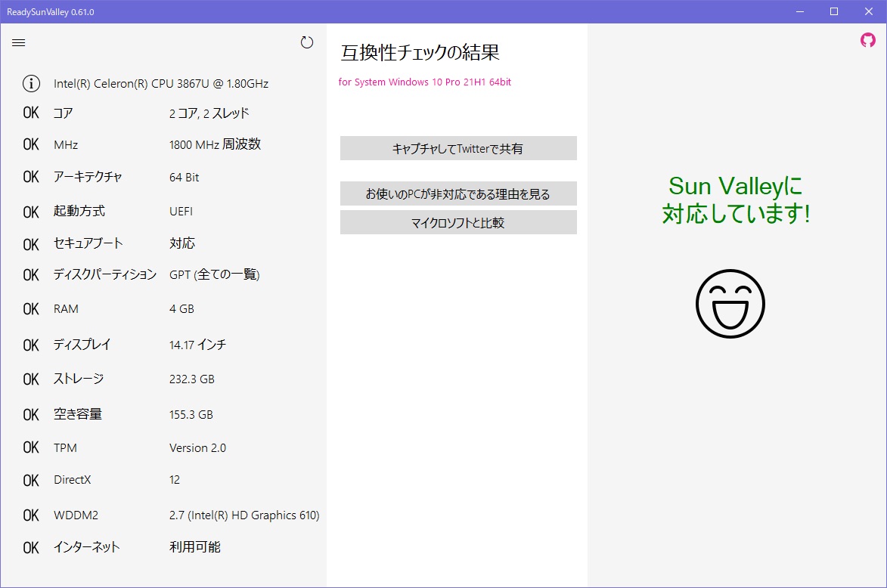Click the 14.17 インチ value
The image size is (887, 588).
point(197,345)
